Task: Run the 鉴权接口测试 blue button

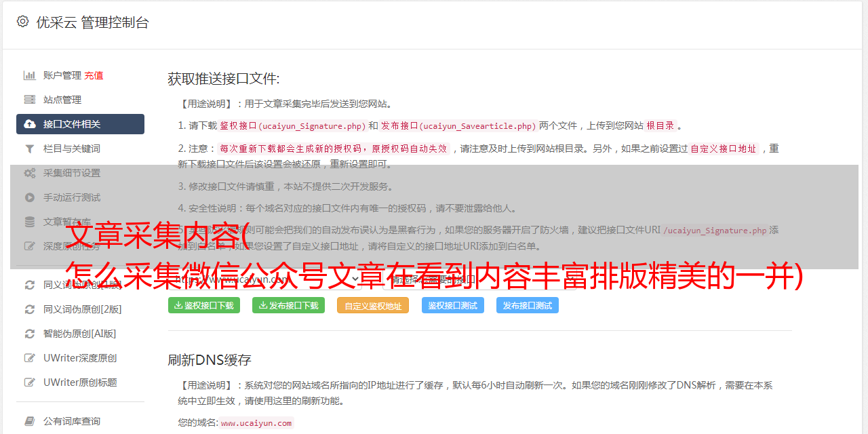Action: 453,305
